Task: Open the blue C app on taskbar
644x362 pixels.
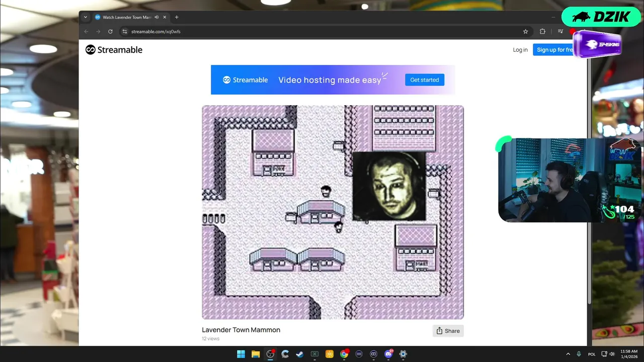Action: tap(285, 354)
